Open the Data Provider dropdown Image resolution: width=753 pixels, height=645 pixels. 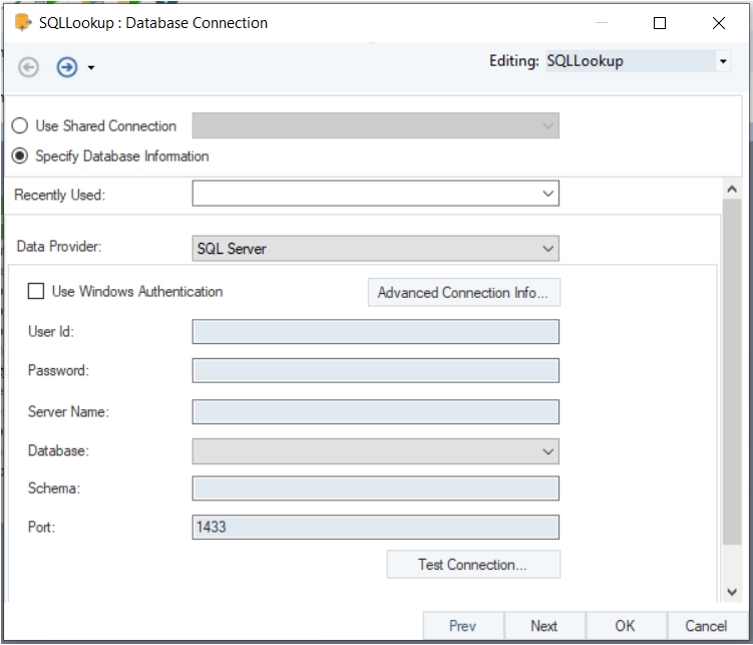(547, 248)
